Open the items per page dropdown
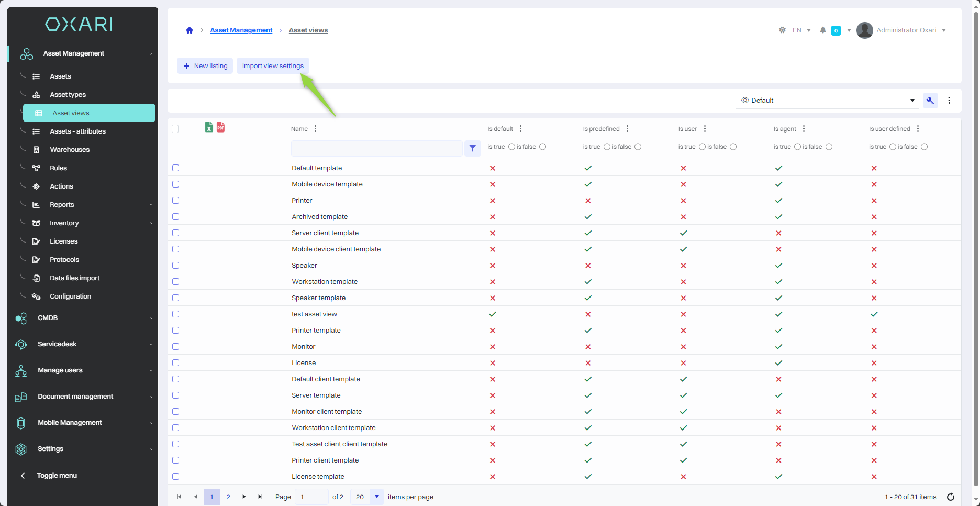This screenshot has width=980, height=506. [376, 497]
